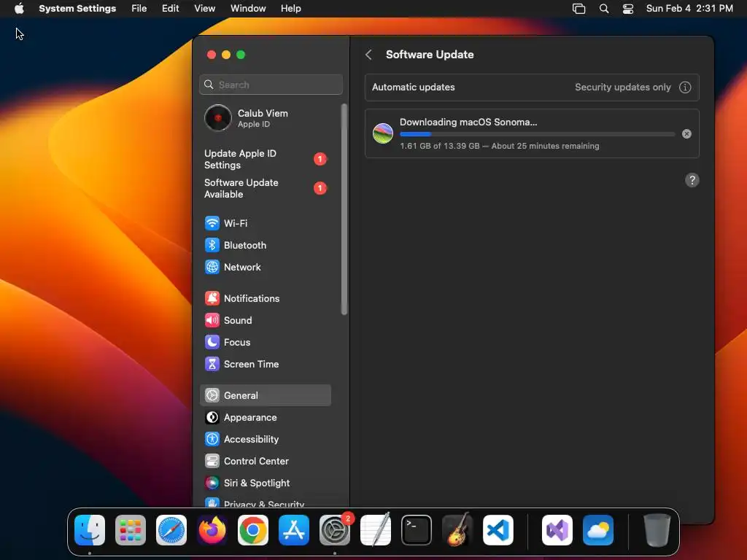Open Appearance settings
Image resolution: width=747 pixels, height=560 pixels.
tap(265, 417)
